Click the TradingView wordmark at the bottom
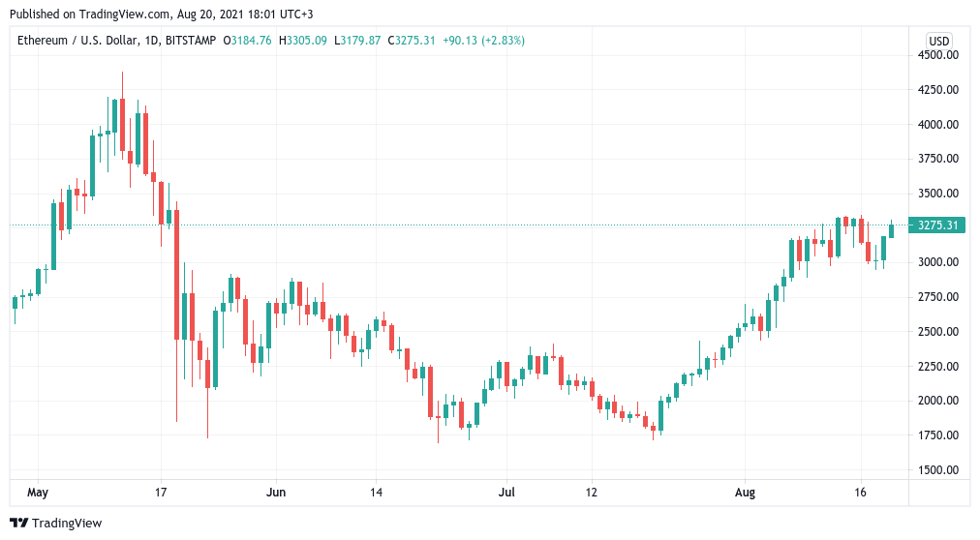 67,524
